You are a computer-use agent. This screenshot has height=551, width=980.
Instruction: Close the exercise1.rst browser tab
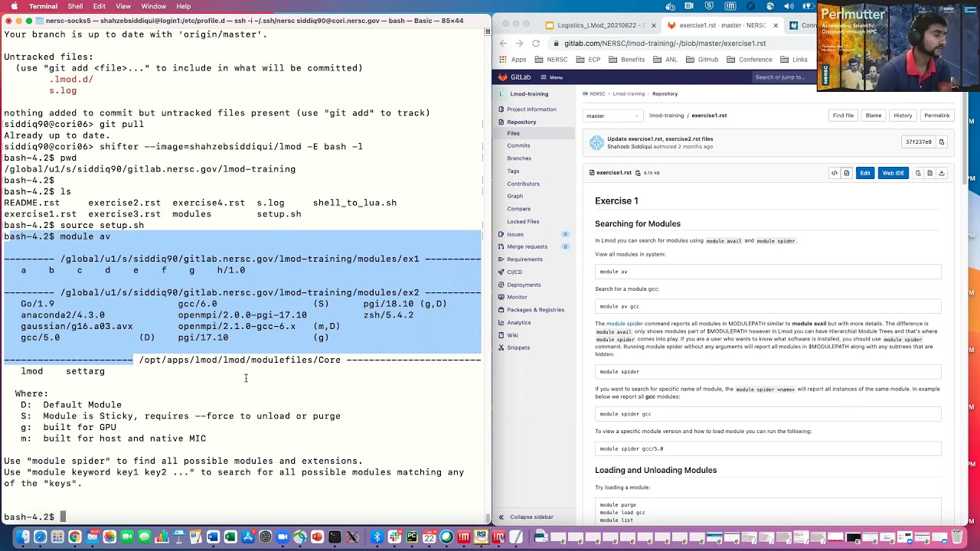776,25
